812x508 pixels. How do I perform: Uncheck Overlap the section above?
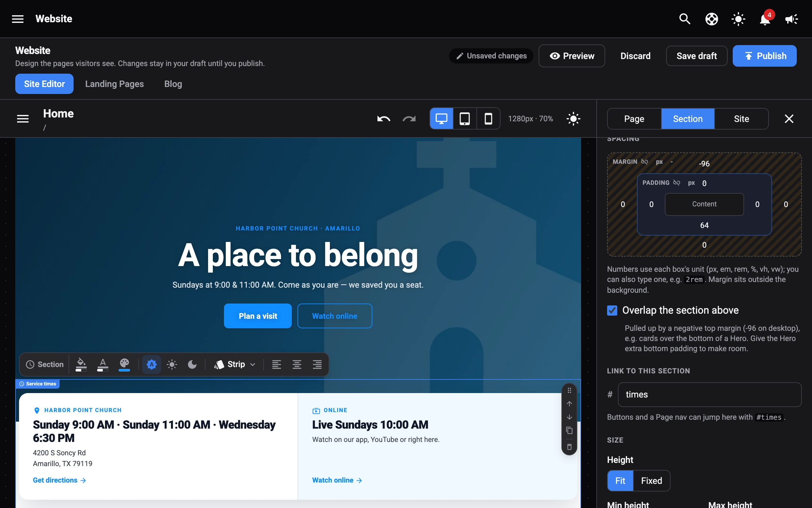[x=612, y=311]
